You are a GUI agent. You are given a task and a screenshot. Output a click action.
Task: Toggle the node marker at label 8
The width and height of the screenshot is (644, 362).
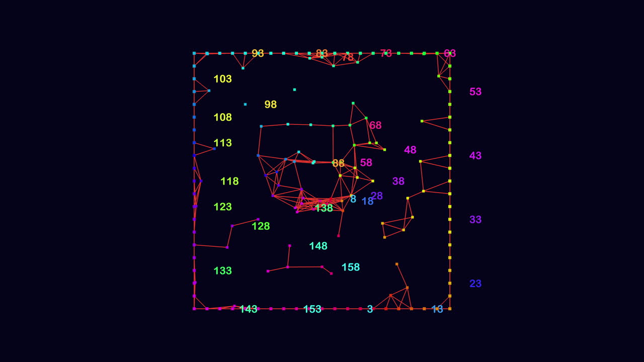(x=350, y=196)
